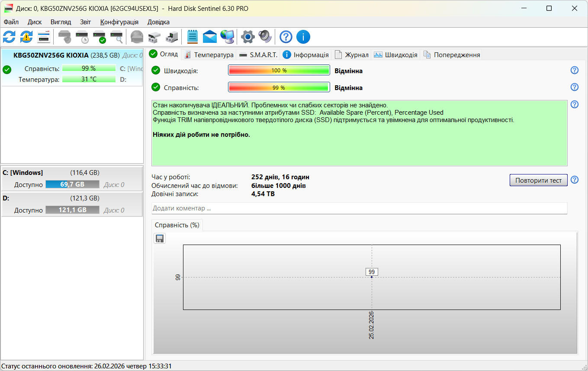Open settings via the gear icon
588x371 pixels.
pos(247,37)
